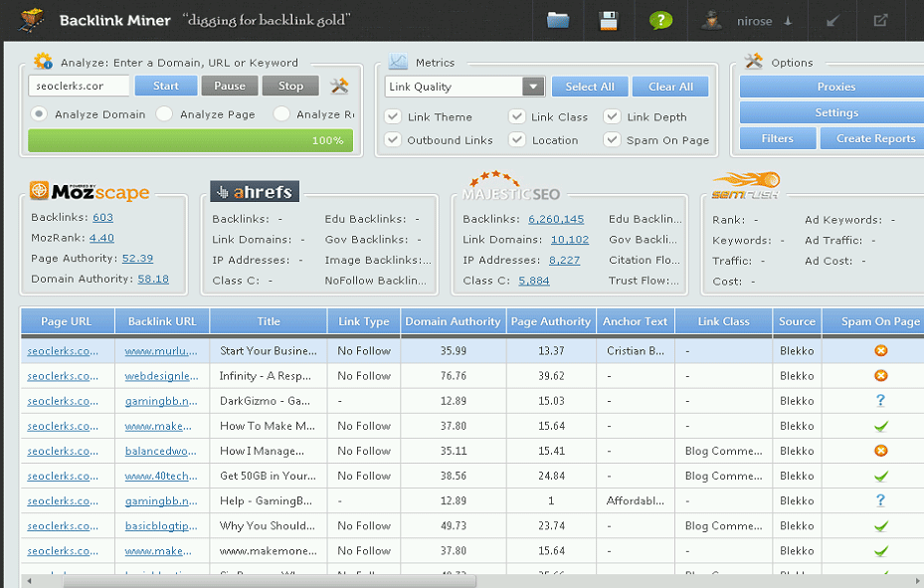Save results using the floppy disk icon
Screen dimensions: 924x588
click(x=608, y=19)
